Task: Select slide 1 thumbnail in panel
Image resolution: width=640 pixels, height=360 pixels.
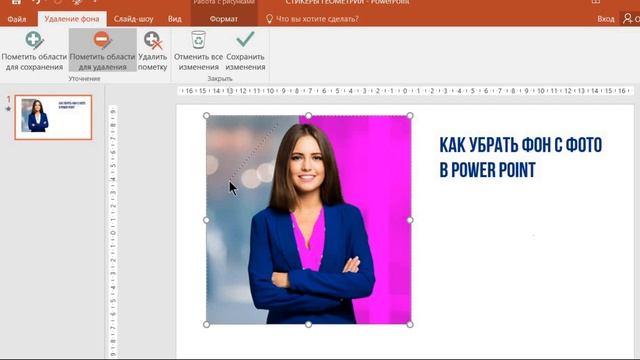Action: (53, 118)
